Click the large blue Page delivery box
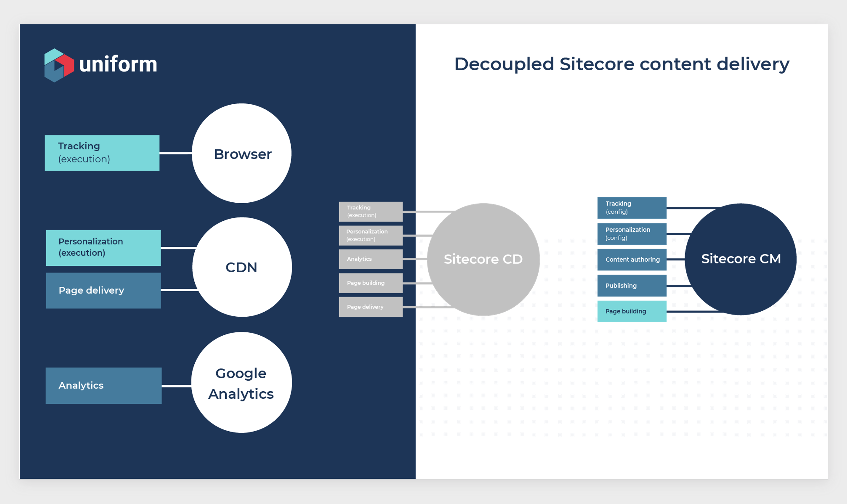The width and height of the screenshot is (847, 504). pyautogui.click(x=103, y=290)
